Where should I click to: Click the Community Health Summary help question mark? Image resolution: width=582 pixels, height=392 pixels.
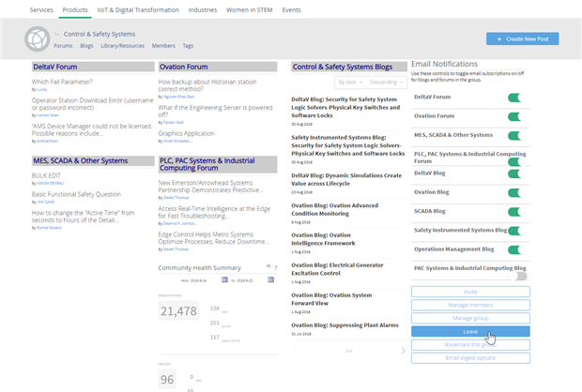[x=275, y=268]
